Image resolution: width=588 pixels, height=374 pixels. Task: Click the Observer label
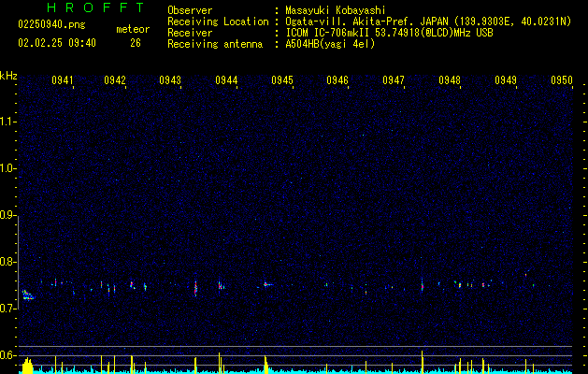(x=190, y=10)
